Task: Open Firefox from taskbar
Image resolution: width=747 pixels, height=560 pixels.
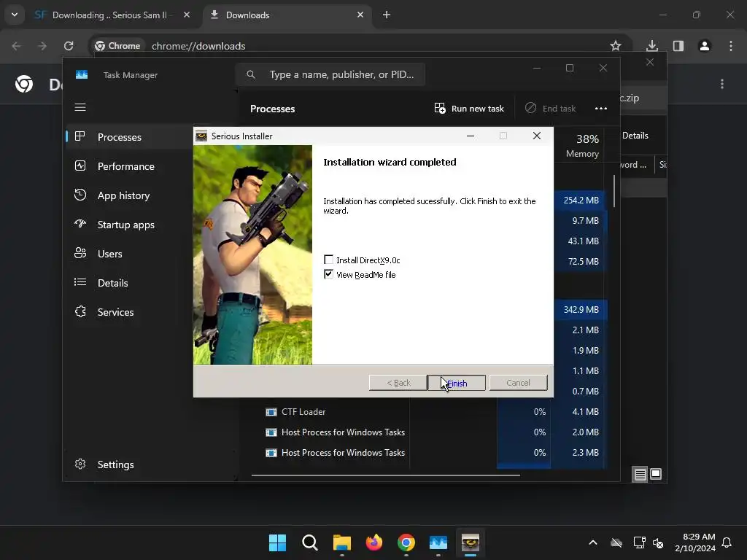Action: (x=374, y=542)
